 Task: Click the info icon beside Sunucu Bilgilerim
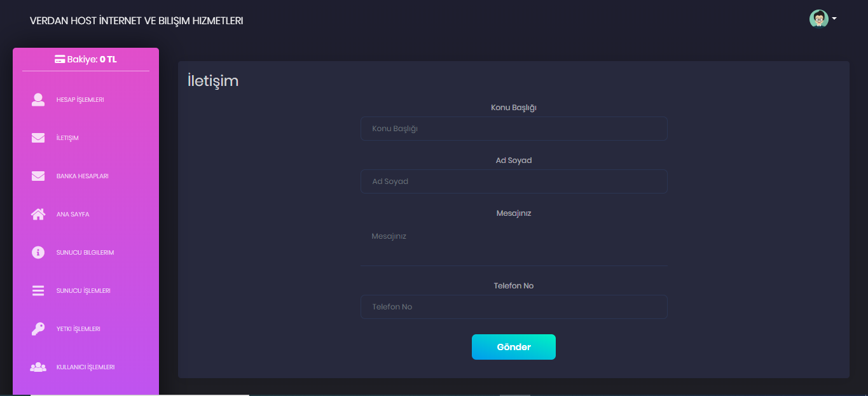[x=38, y=253]
